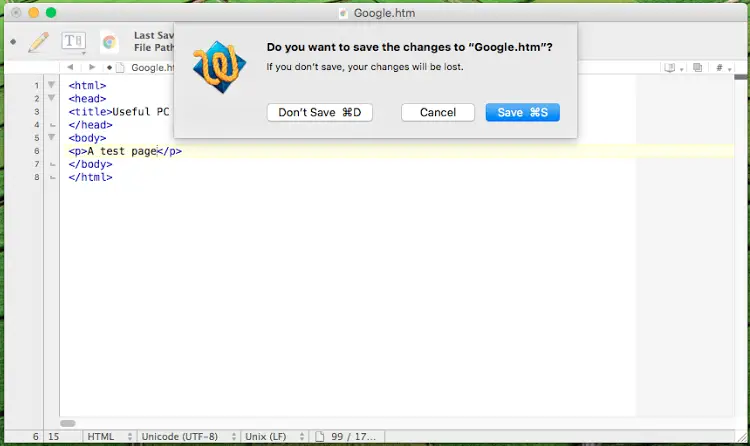Click the fold end marker on line 7
The image size is (750, 446).
click(53, 165)
